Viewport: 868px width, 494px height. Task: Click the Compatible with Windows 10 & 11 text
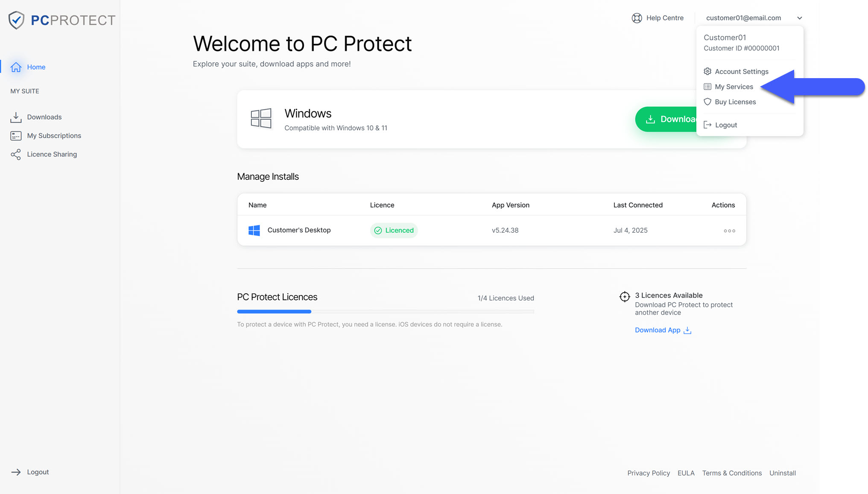336,128
